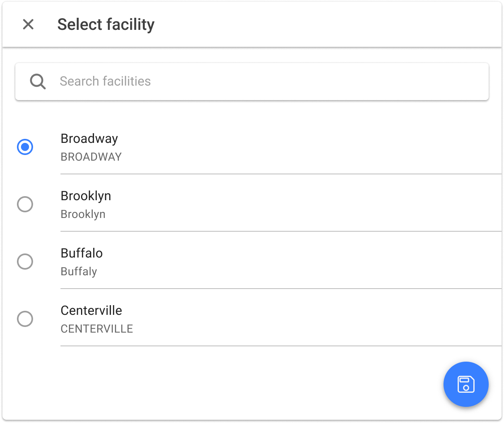Focus the Search facilities input field
Screen dimensions: 504x423
tap(252, 82)
